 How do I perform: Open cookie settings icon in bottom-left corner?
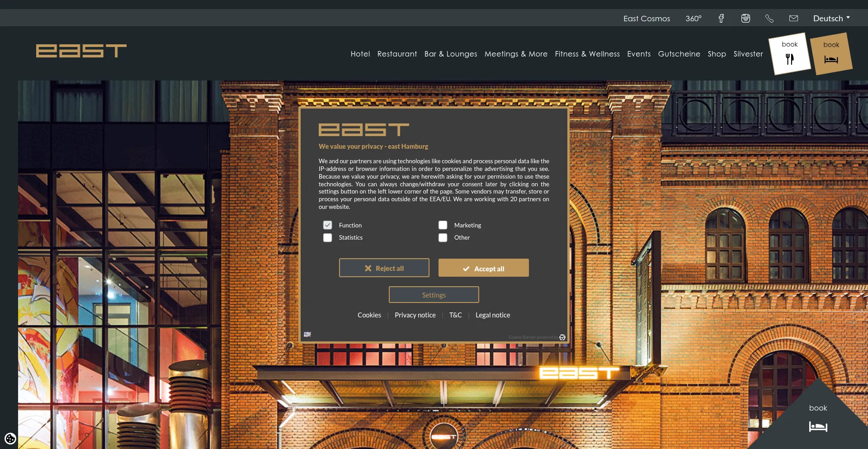coord(10,438)
